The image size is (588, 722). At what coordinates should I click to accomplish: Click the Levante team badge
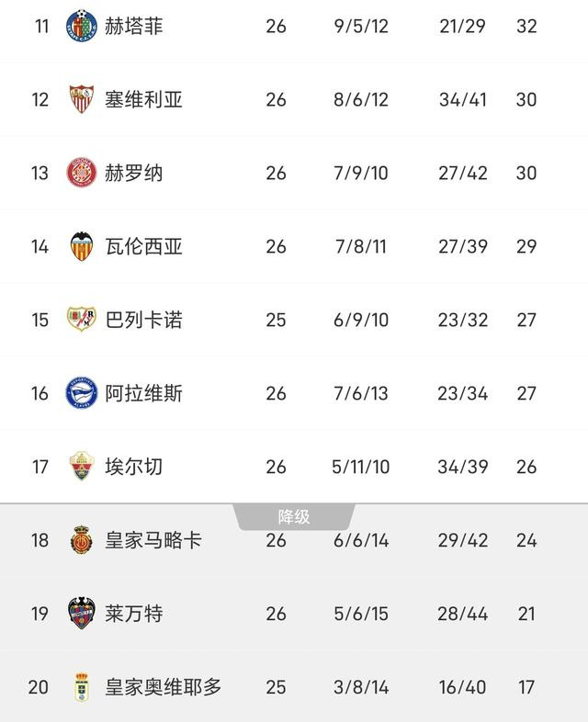point(82,613)
